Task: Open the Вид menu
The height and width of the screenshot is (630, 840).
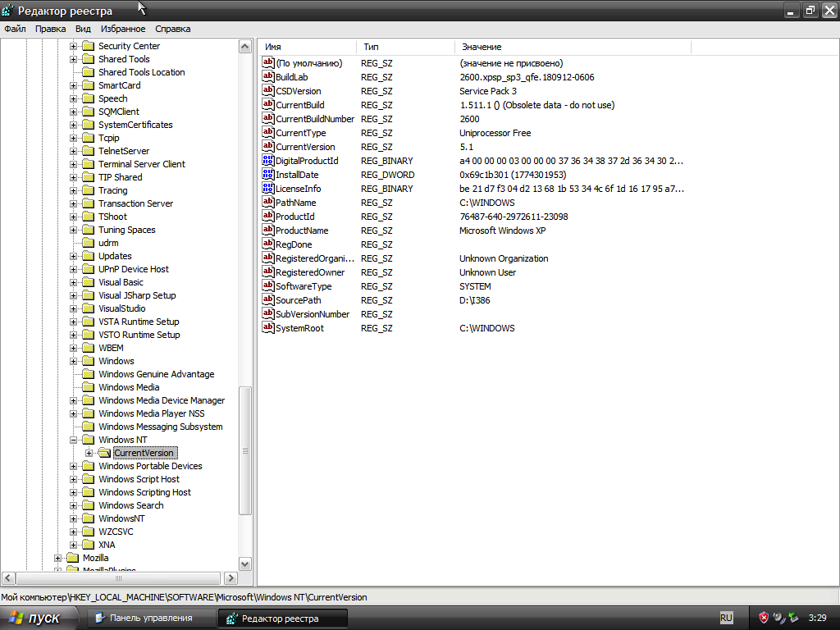Action: 83,29
